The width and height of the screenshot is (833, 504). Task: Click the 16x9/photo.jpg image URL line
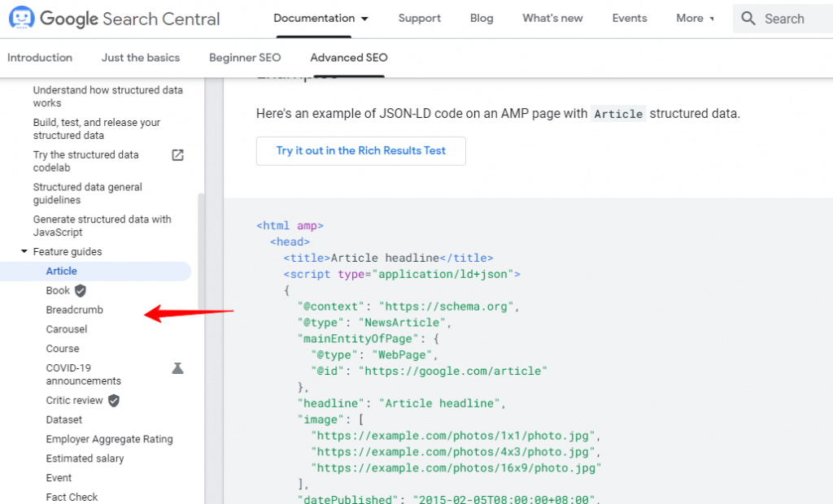pos(456,468)
